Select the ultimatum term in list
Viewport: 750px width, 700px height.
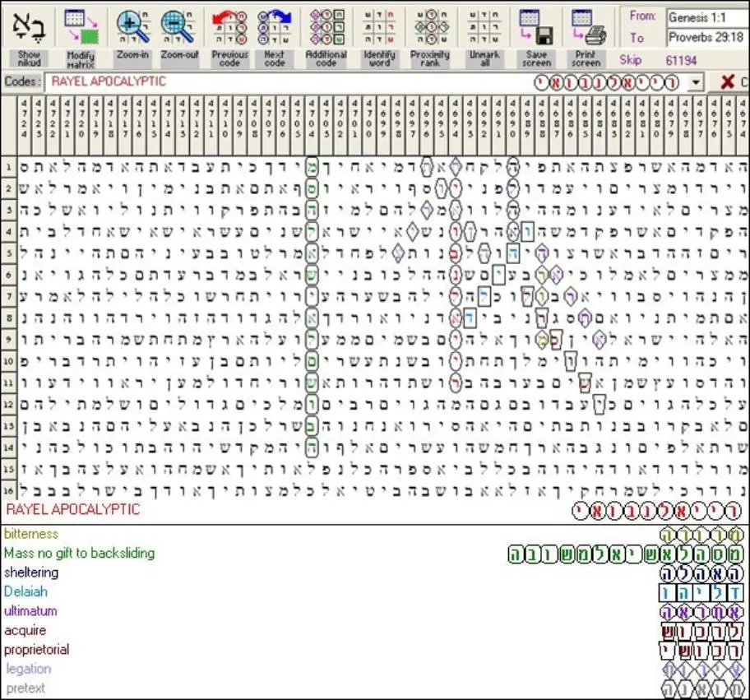click(x=30, y=611)
